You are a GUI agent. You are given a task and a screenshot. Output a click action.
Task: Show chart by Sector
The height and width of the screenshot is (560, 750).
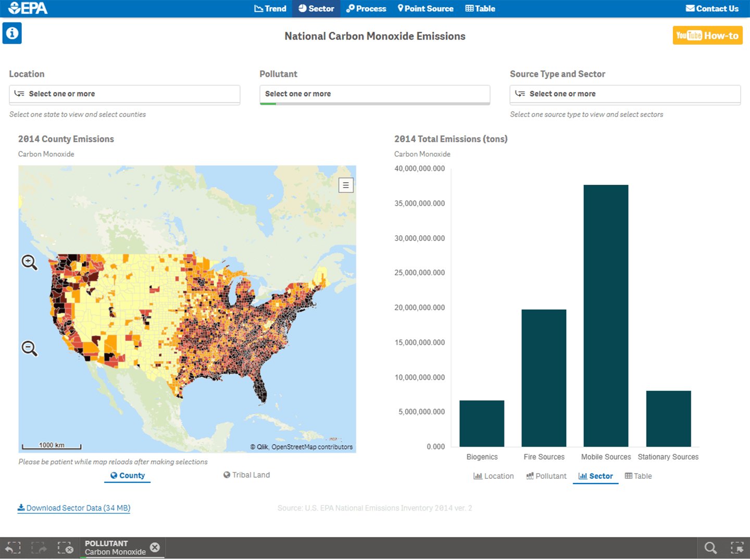pyautogui.click(x=596, y=476)
